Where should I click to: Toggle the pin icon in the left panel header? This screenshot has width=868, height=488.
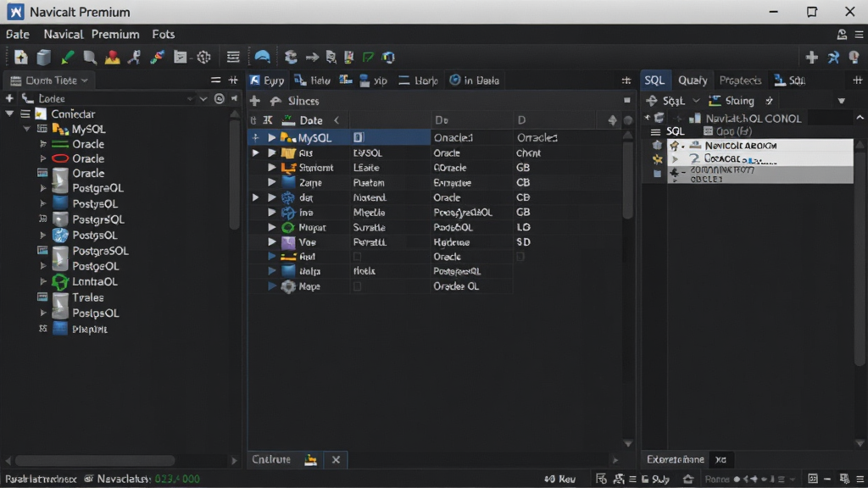(233, 80)
